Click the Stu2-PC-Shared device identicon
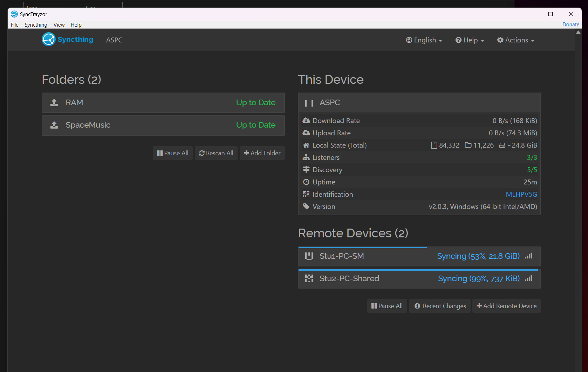The image size is (588, 372). tap(309, 279)
